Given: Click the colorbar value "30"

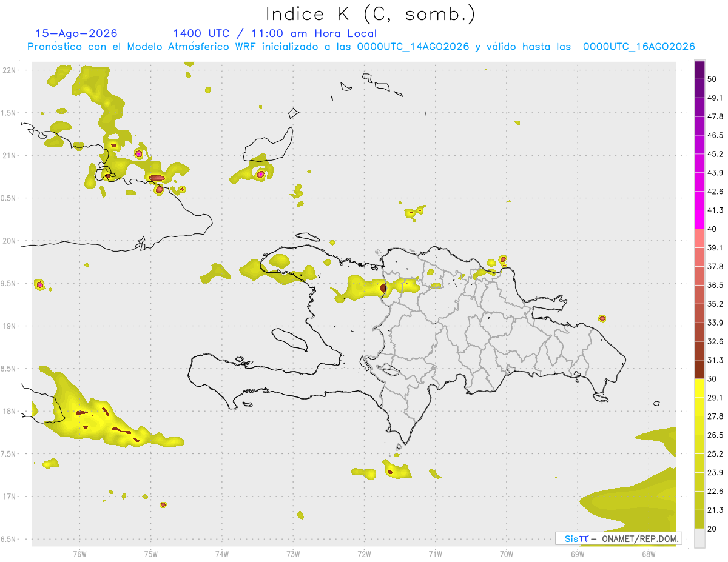Looking at the screenshot, I should coord(713,380).
